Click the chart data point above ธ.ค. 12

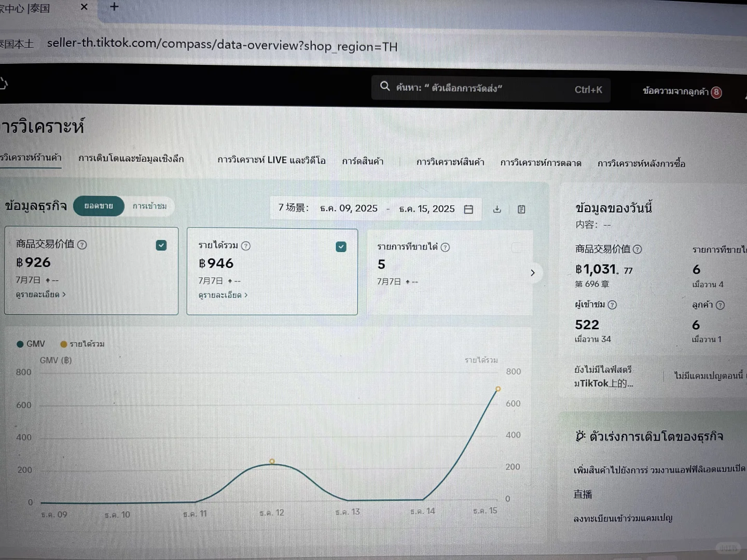pos(272,461)
